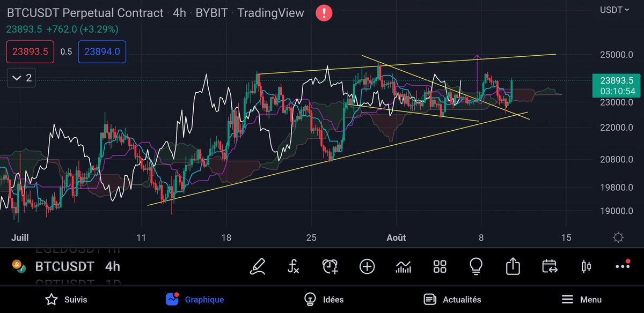The width and height of the screenshot is (644, 313).
Task: Switch to the Graphique tab
Action: pos(195,300)
